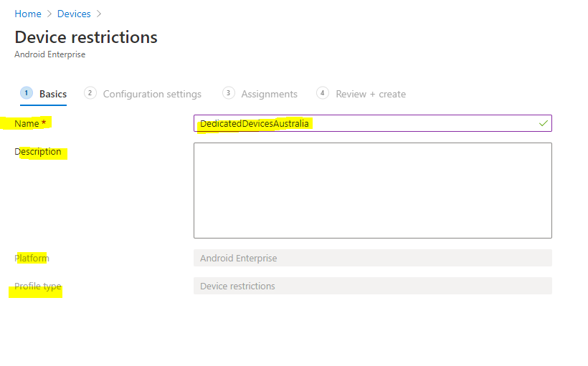Go to the Assignments tab
The image size is (588, 366).
(269, 94)
